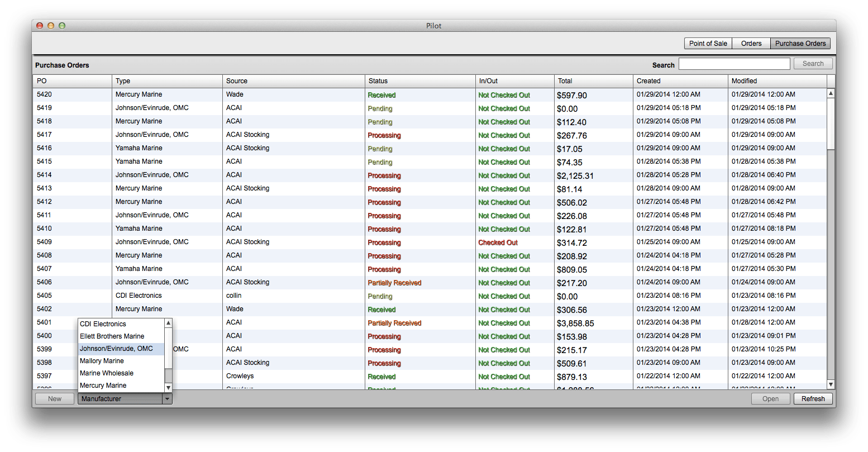Click the $215.17 total

[572, 350]
